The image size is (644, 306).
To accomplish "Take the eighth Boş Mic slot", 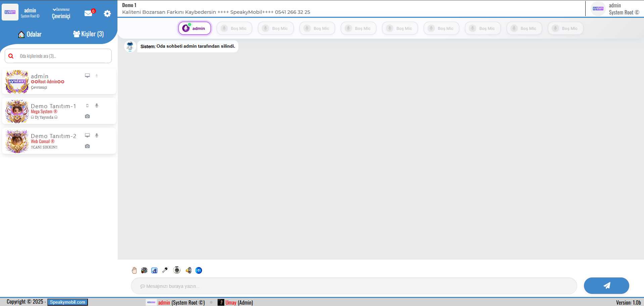I will coord(524,28).
